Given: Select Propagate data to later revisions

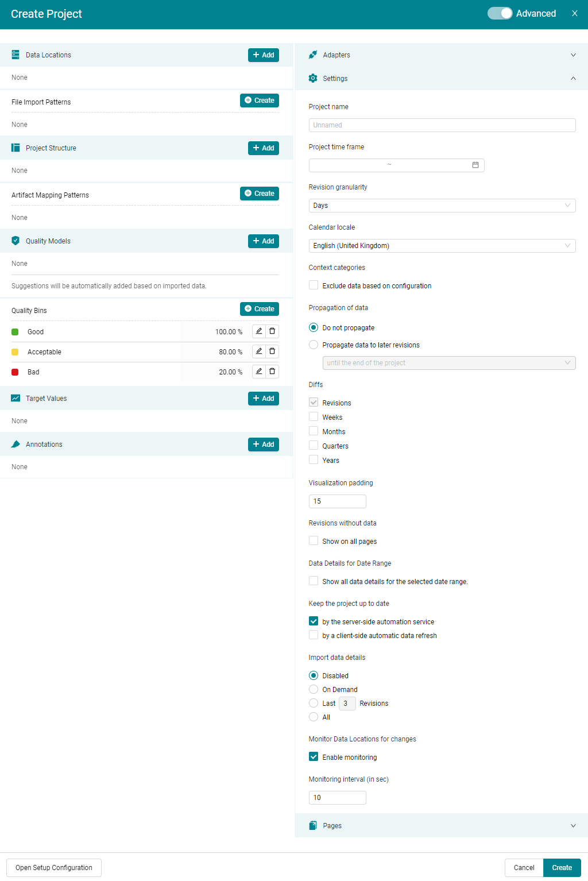Looking at the screenshot, I should pos(314,345).
